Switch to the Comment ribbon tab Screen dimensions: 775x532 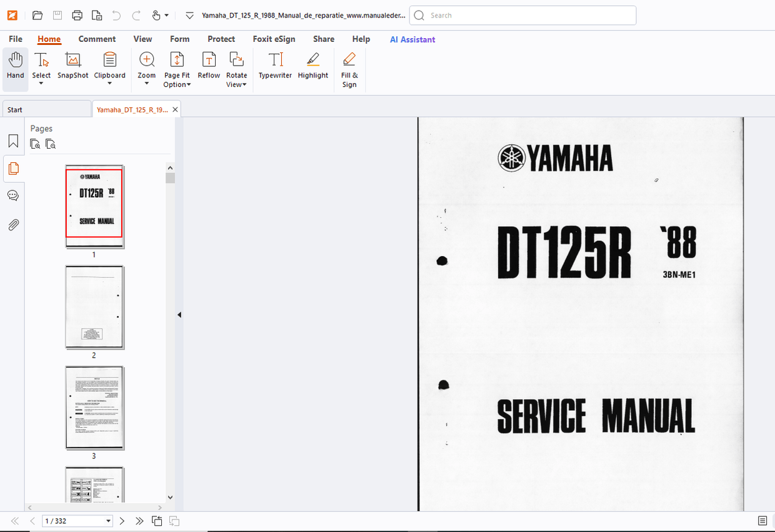97,39
